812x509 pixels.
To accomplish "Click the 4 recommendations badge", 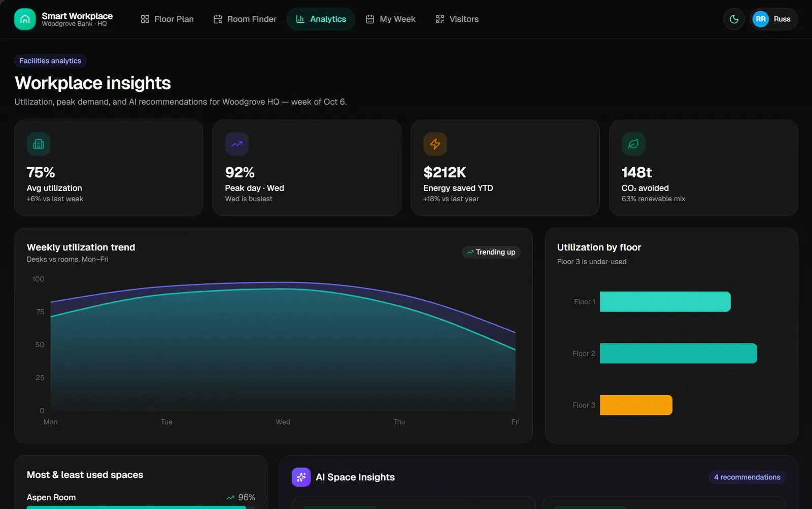I will click(747, 477).
